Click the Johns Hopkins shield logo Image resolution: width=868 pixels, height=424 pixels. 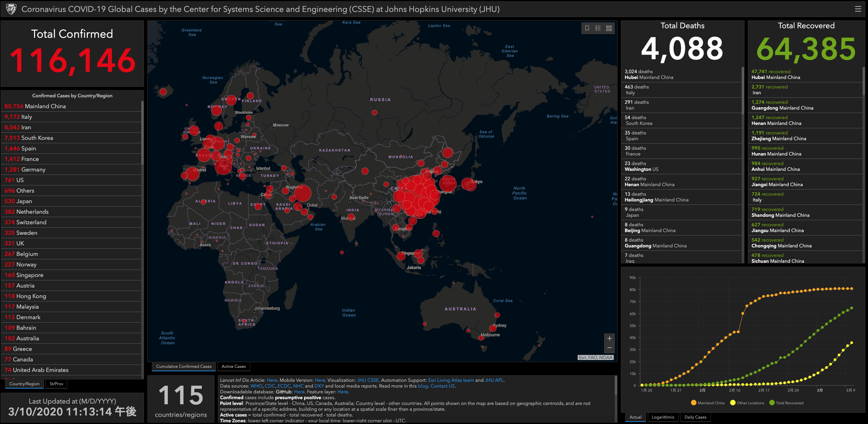(x=11, y=9)
